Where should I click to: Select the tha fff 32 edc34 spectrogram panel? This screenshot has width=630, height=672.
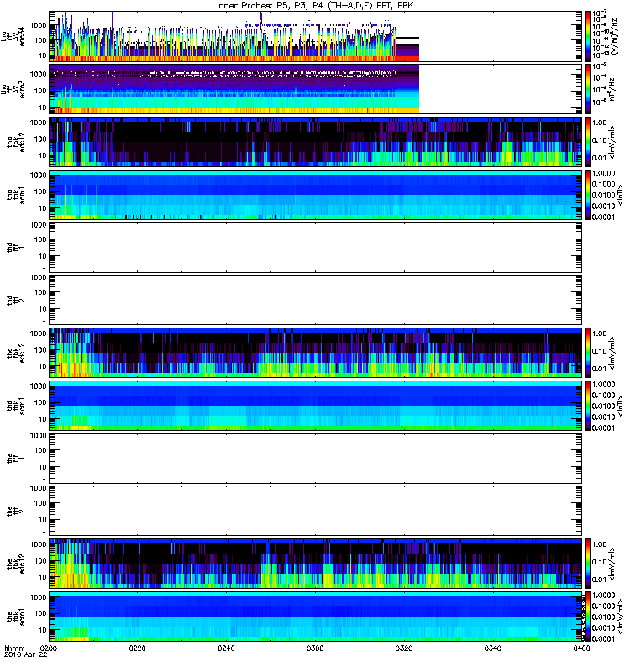tap(316, 36)
